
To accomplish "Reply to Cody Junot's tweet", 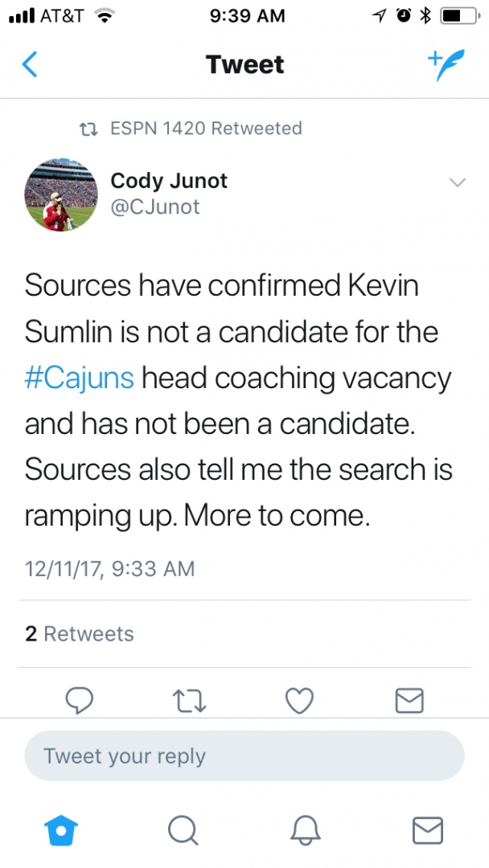I will 80,701.
